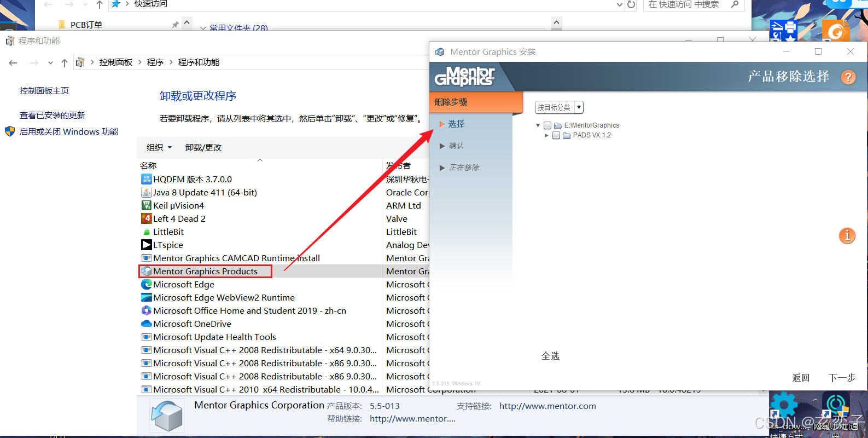The height and width of the screenshot is (438, 868).
Task: Click the Mentor Graphics Products icon
Action: [146, 271]
